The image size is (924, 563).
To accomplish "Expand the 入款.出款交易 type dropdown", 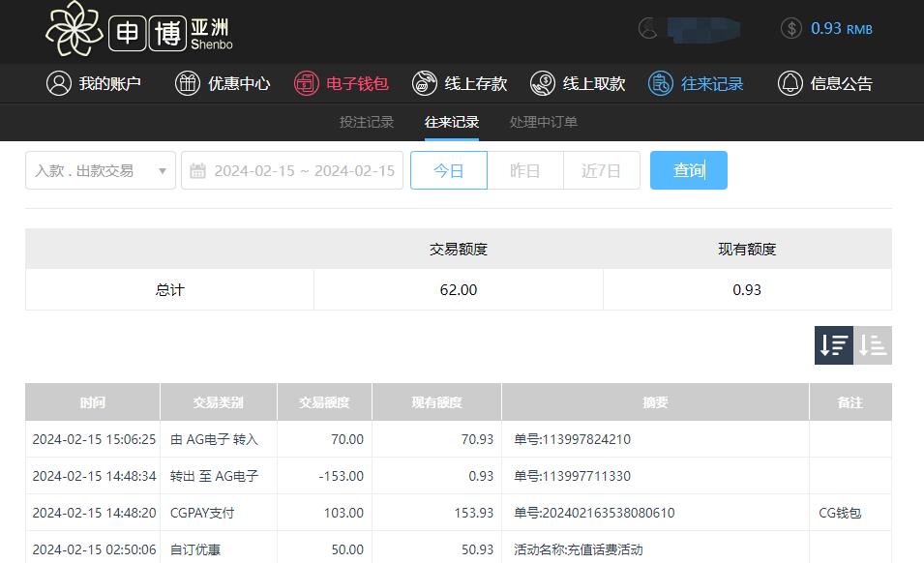I will [x=101, y=170].
